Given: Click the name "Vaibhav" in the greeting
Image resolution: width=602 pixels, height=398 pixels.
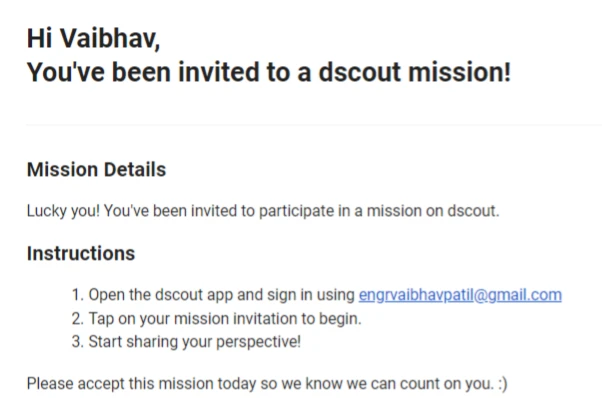Looking at the screenshot, I should coord(110,39).
